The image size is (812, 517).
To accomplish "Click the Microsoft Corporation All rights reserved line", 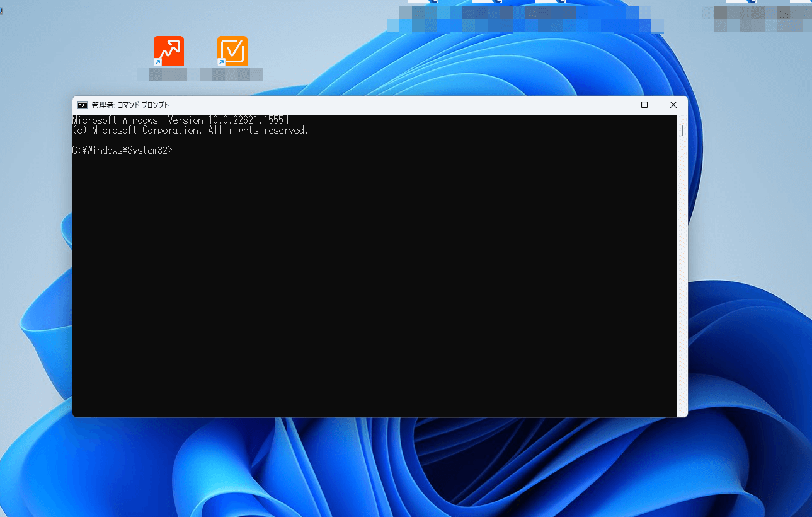I will (190, 130).
